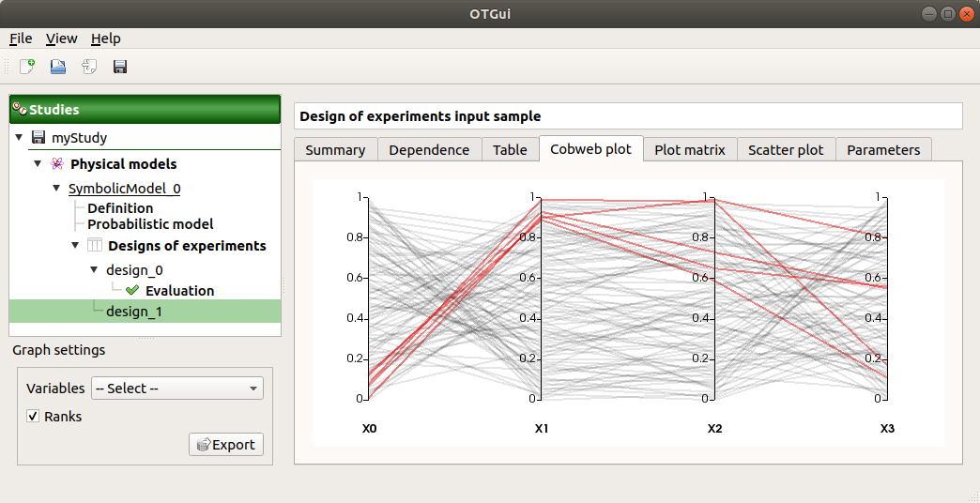
Task: Click the Import Python script icon
Action: [89, 67]
